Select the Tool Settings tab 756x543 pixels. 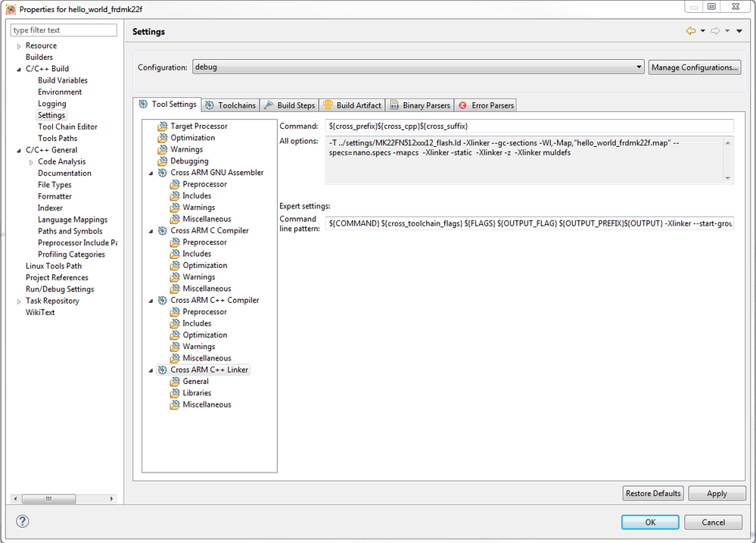(x=168, y=105)
